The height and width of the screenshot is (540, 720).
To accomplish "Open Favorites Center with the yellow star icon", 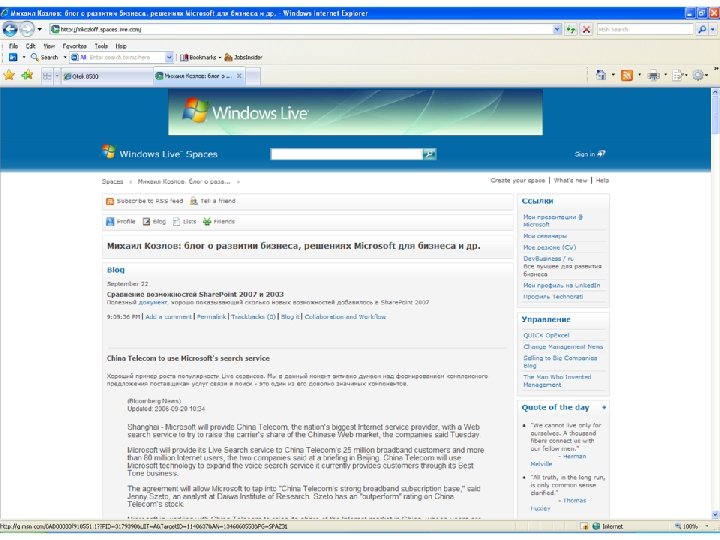I will [9, 75].
